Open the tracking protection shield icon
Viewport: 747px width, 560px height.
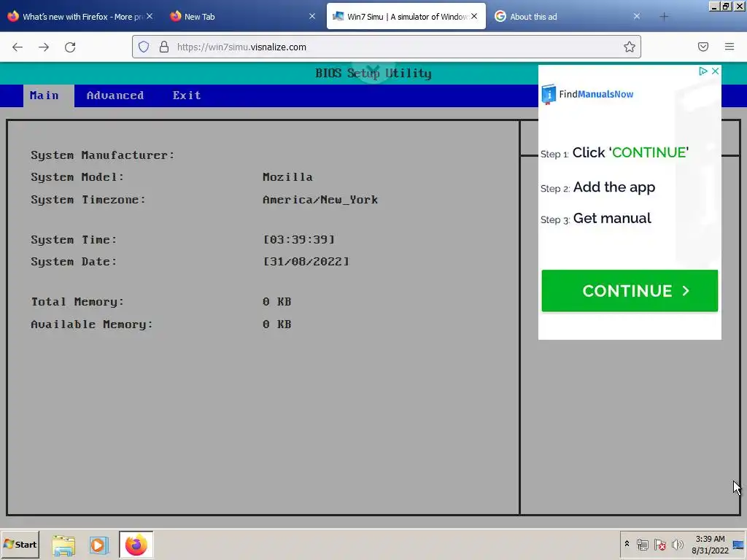pyautogui.click(x=144, y=47)
